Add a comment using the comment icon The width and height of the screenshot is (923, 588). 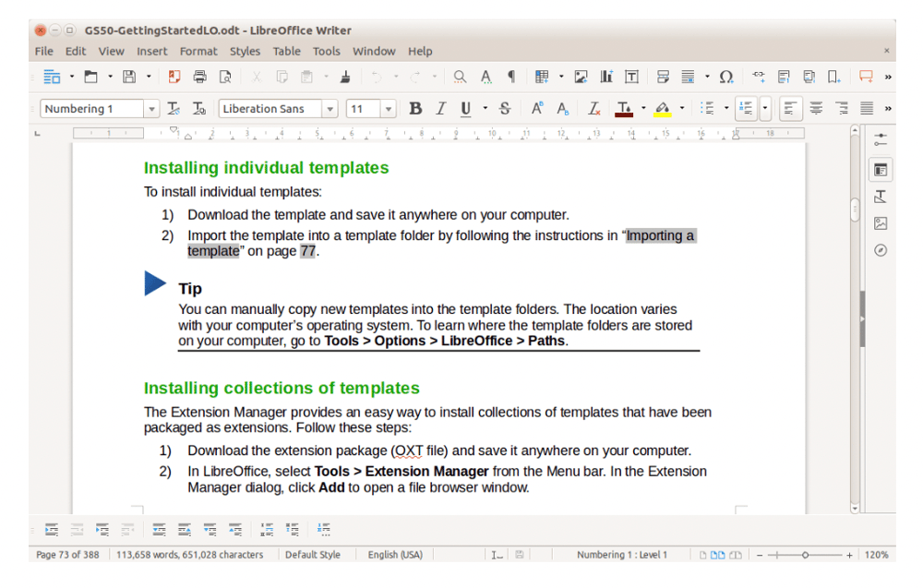[x=866, y=77]
